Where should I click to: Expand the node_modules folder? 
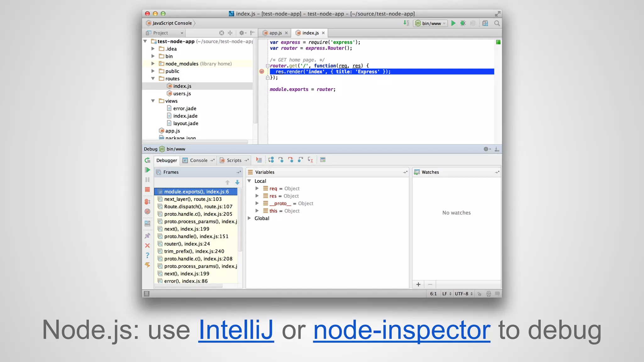point(153,64)
